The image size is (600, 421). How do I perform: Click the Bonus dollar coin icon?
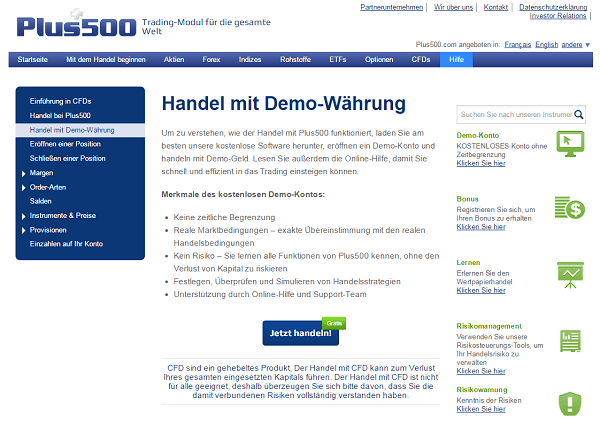(570, 207)
